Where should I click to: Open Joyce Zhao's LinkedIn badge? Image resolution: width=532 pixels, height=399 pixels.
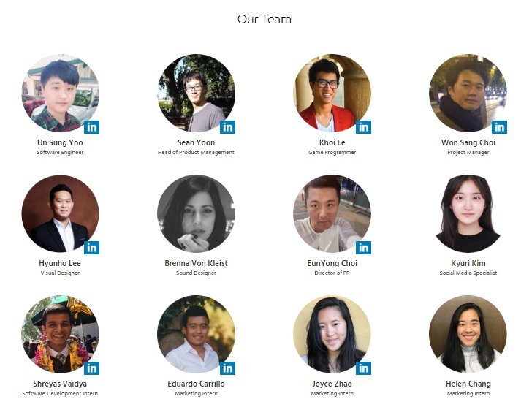click(363, 368)
